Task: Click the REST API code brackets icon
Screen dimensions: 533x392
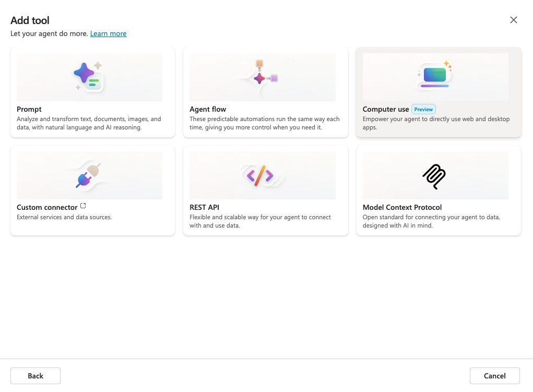Action: pyautogui.click(x=260, y=176)
